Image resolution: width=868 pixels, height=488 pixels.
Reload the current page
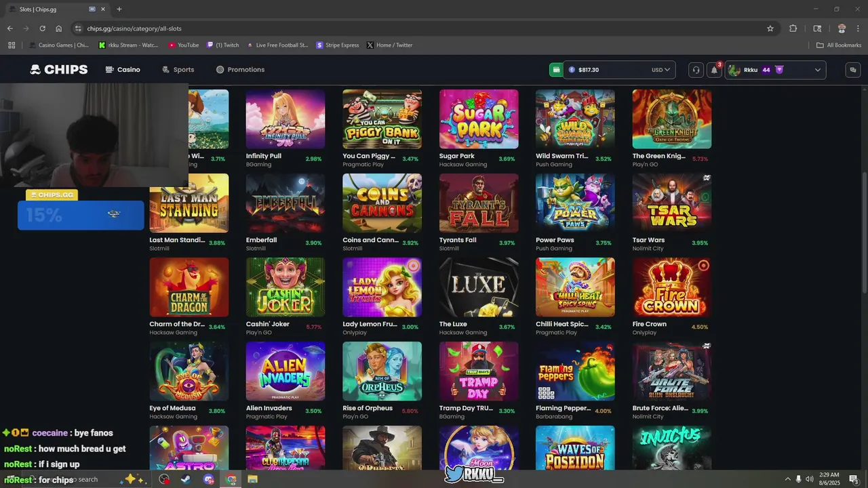(x=42, y=28)
